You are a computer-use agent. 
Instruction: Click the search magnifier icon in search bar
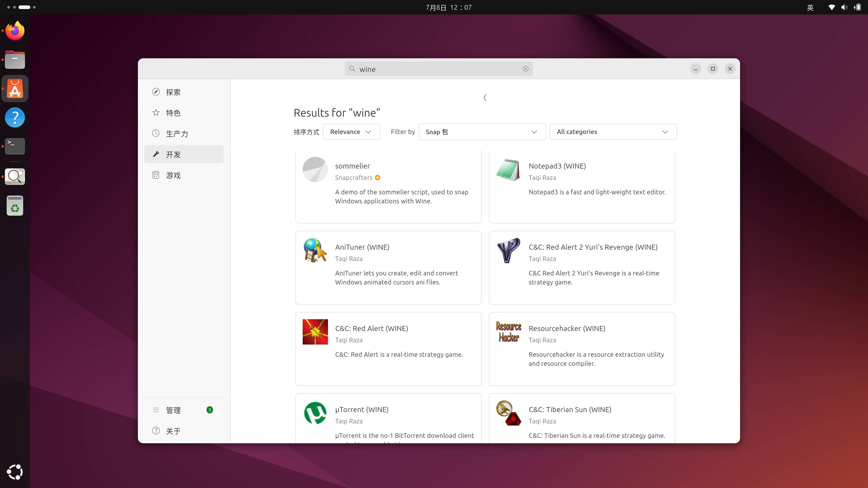click(x=352, y=69)
